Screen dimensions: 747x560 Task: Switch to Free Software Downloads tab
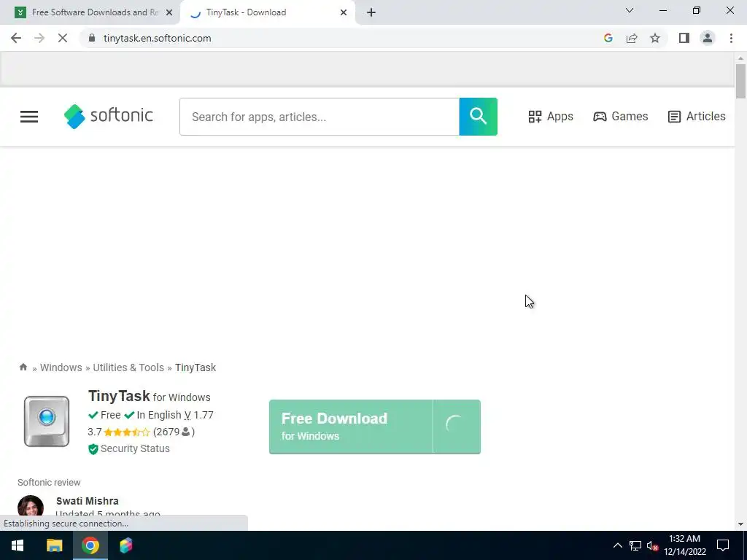coord(88,12)
